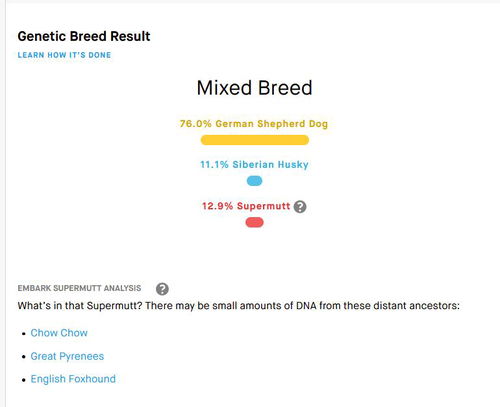This screenshot has width=500, height=407.
Task: Click help icon beside Embark Supermutt Analysis
Action: (162, 289)
